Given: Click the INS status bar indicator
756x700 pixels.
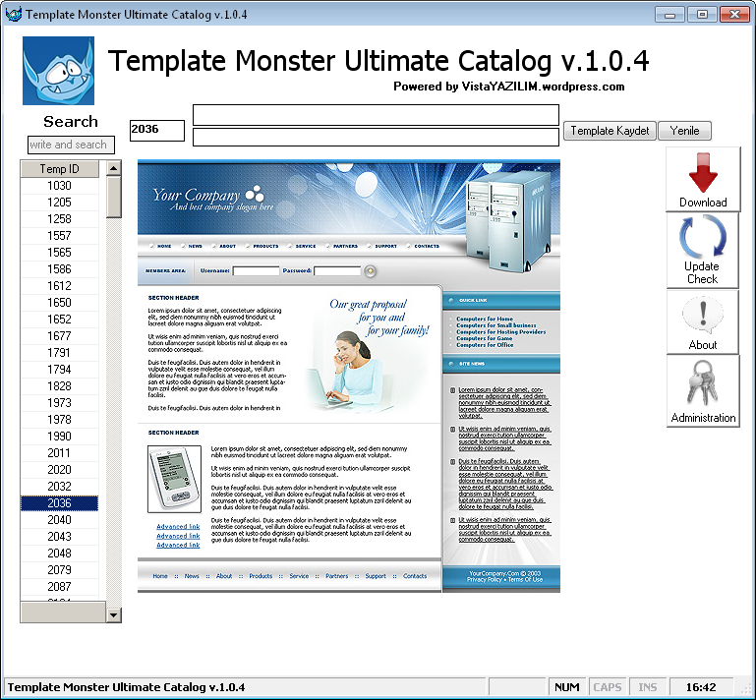Looking at the screenshot, I should (647, 687).
